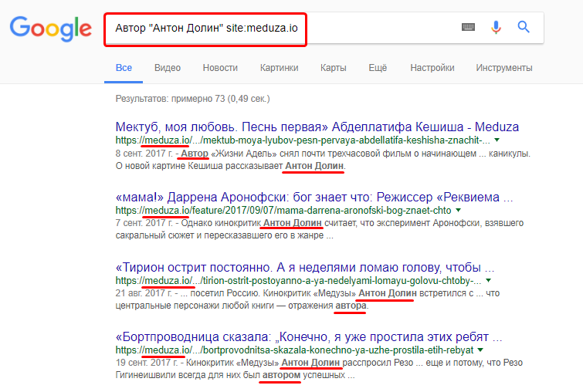Viewport: 583px width, 392px height.
Task: Click the bortprovodnitsa-skazala green URL
Action: pos(294,350)
